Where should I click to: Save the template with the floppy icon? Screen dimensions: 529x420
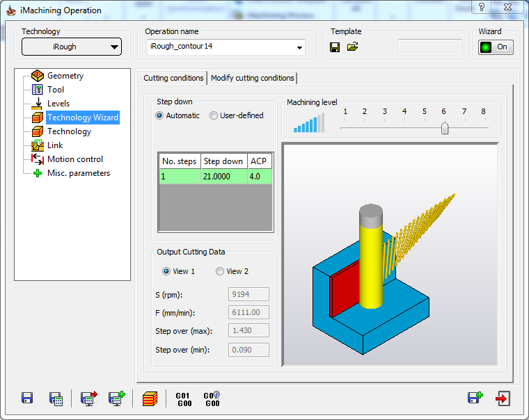pos(335,47)
